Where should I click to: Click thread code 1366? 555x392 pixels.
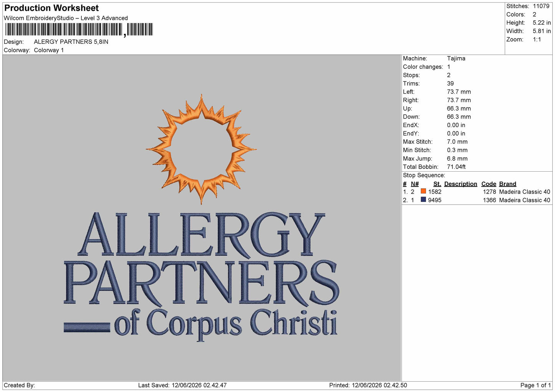[489, 200]
